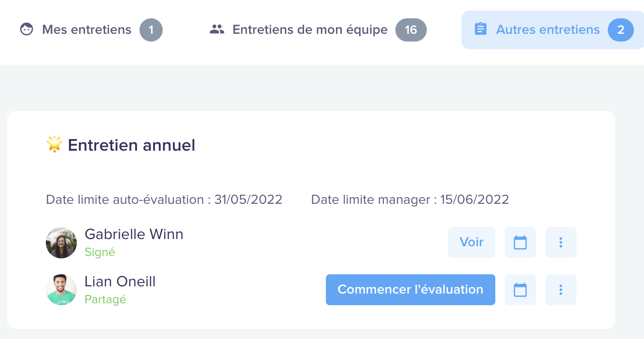Open more options menu for Lian Oneill

coord(561,290)
